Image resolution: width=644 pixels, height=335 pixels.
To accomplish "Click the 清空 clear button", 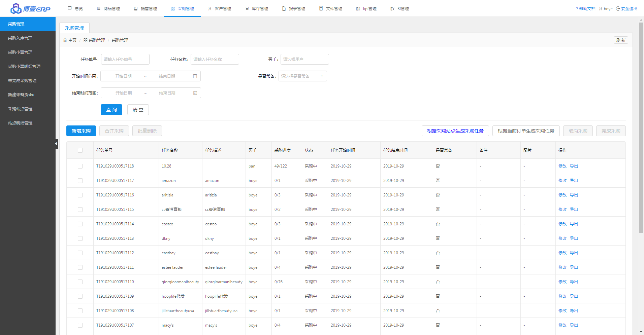I will coord(138,110).
